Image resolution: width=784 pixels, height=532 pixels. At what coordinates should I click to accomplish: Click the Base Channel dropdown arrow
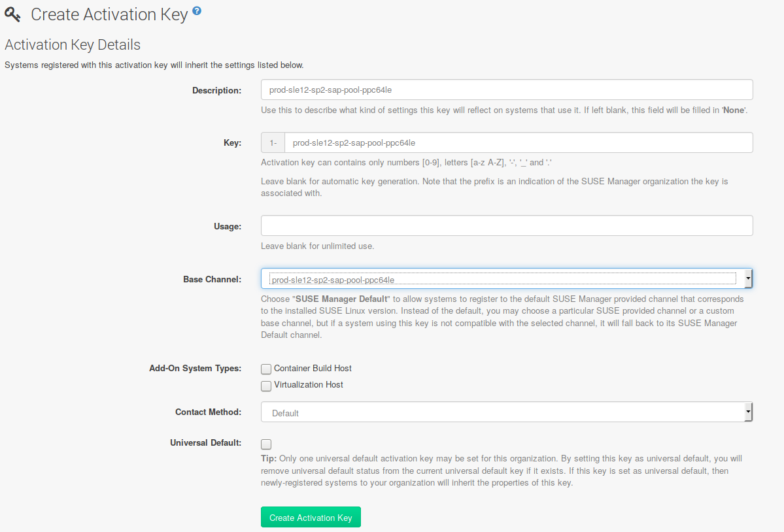tap(747, 278)
